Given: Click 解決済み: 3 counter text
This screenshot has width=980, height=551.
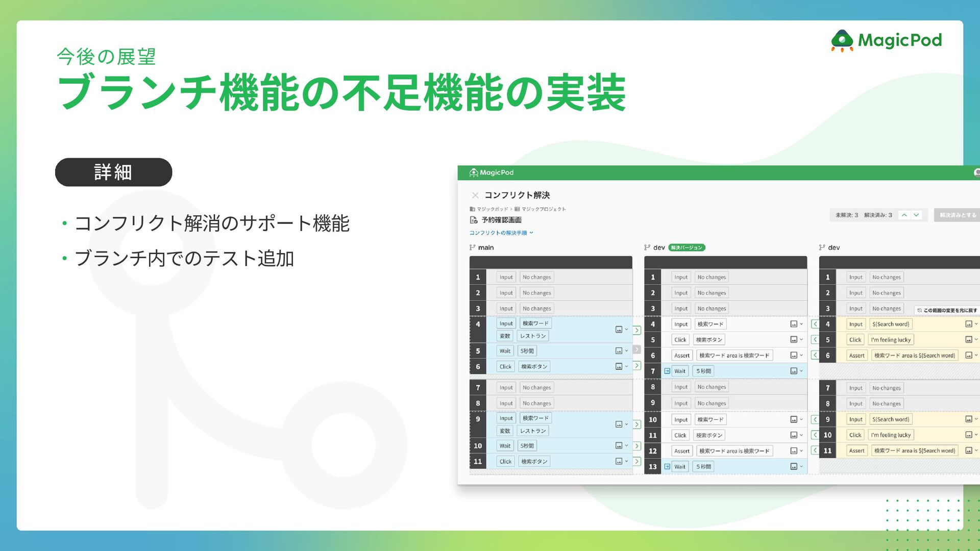Looking at the screenshot, I should pos(878,215).
